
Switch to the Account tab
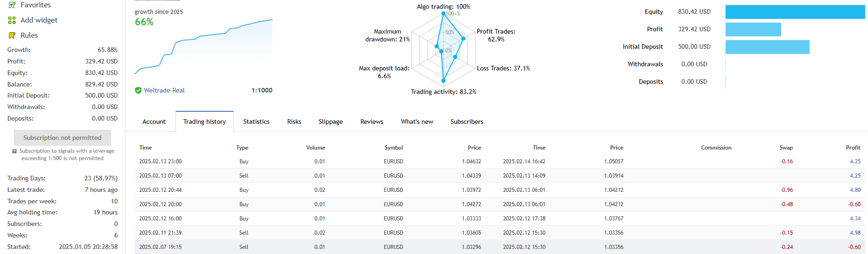[154, 121]
